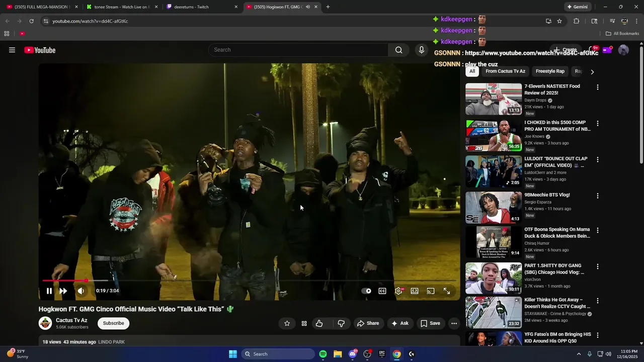Open Spotify from the taskbar
This screenshot has height=362, width=644.
(x=323, y=354)
